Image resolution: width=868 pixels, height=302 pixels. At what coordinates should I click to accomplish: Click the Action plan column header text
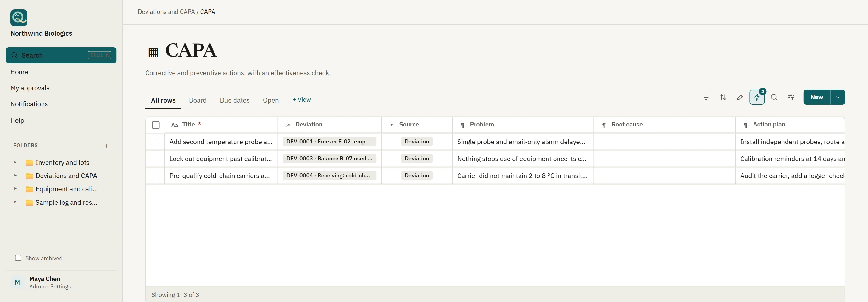(769, 124)
